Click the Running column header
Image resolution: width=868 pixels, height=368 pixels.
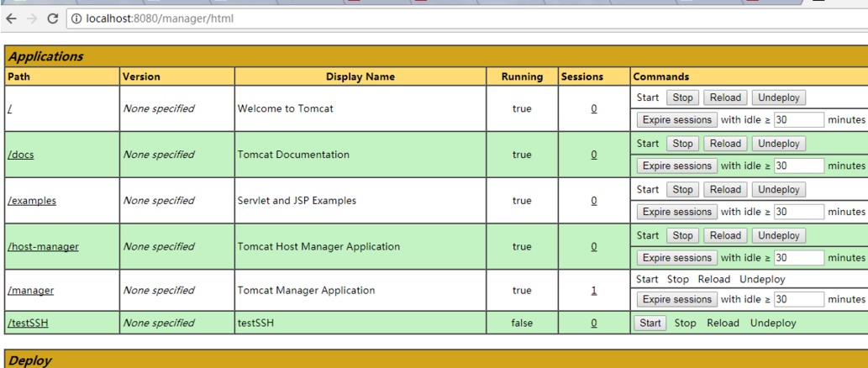tap(522, 76)
